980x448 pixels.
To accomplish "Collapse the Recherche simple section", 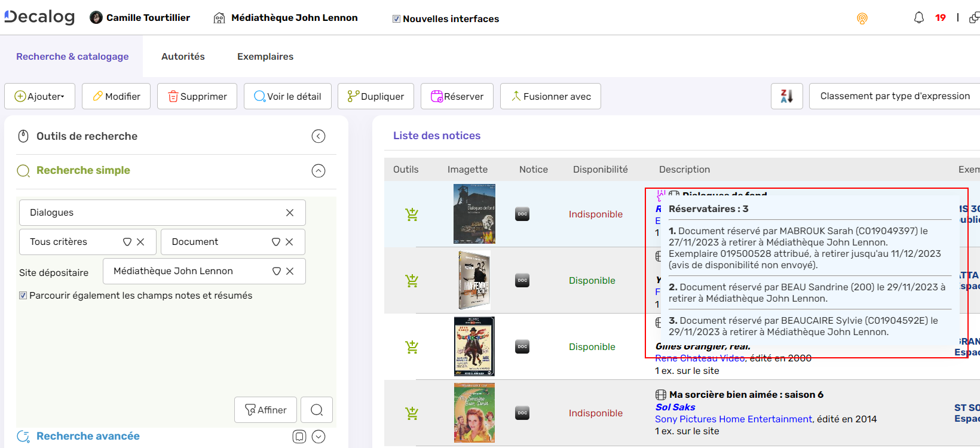I will point(318,171).
